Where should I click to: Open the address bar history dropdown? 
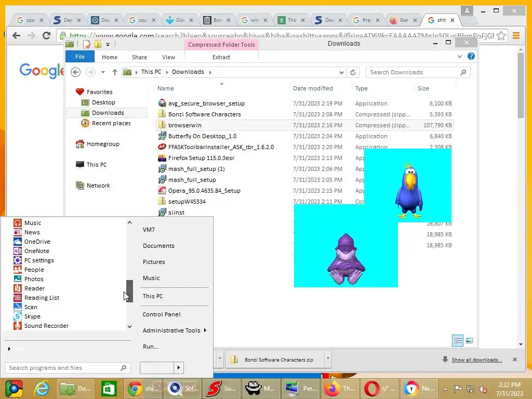[341, 72]
